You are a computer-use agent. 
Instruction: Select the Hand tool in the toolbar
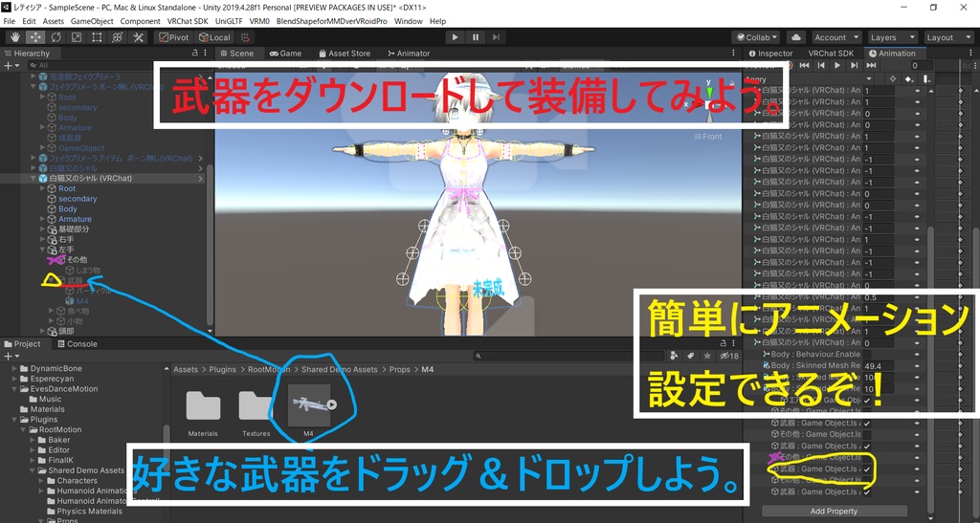point(15,37)
